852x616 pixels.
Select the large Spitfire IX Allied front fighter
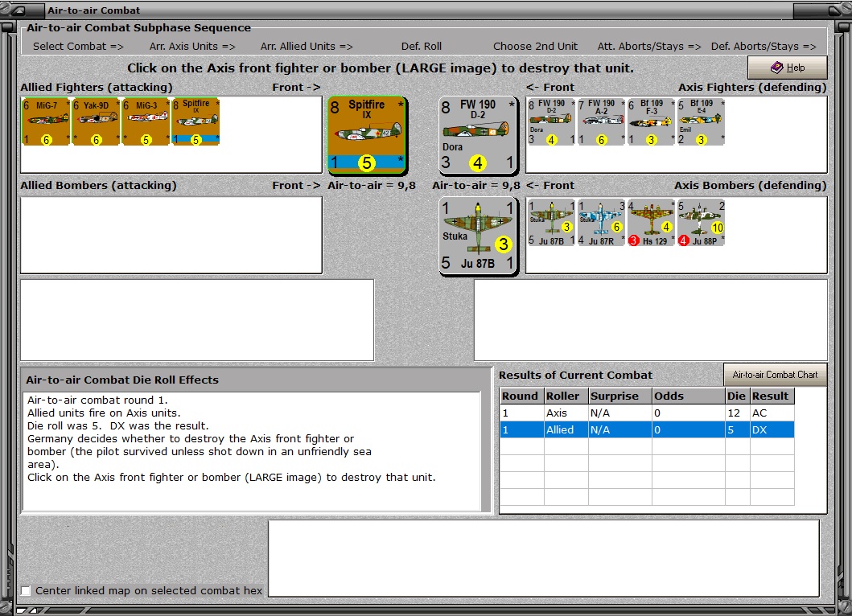(x=368, y=135)
